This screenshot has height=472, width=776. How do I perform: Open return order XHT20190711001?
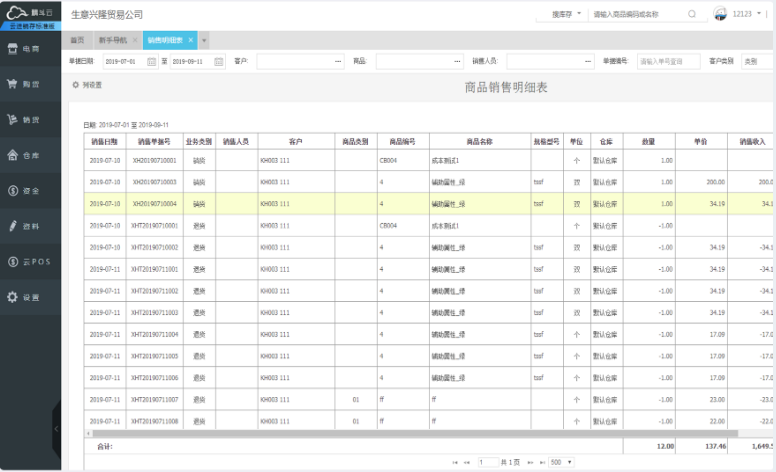pos(154,269)
